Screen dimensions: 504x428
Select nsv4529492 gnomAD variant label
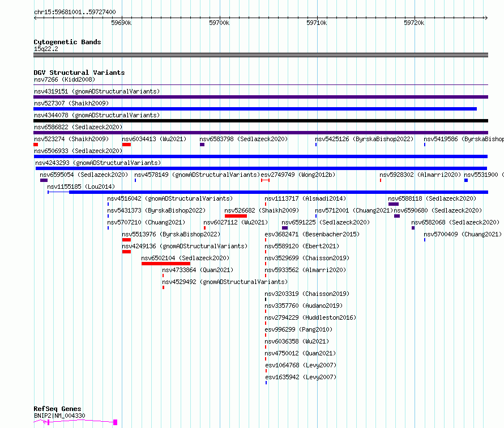225,282
